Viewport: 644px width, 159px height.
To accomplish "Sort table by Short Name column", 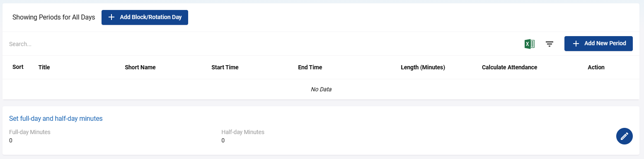I will (140, 67).
